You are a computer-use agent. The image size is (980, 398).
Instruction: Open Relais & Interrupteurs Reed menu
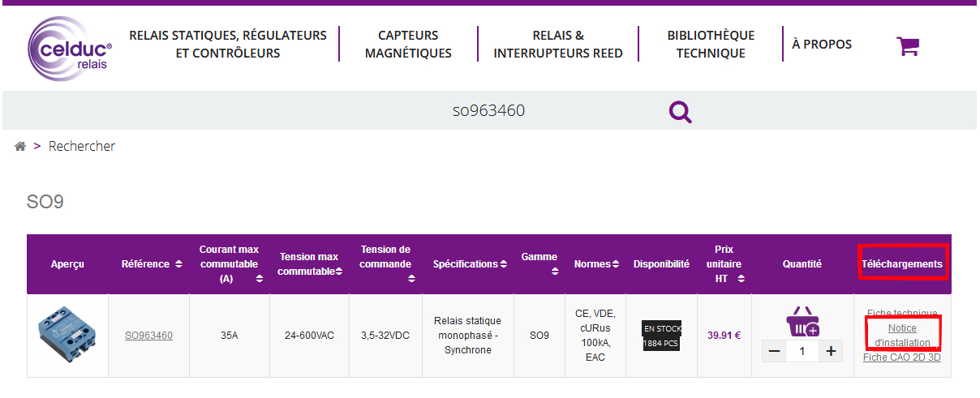click(558, 45)
